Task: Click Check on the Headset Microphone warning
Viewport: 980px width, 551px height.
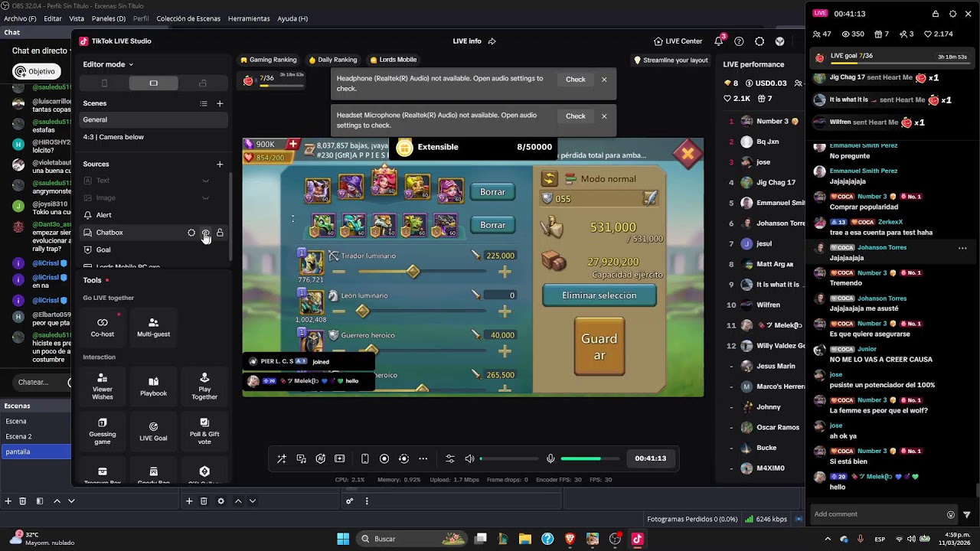Action: click(x=576, y=116)
